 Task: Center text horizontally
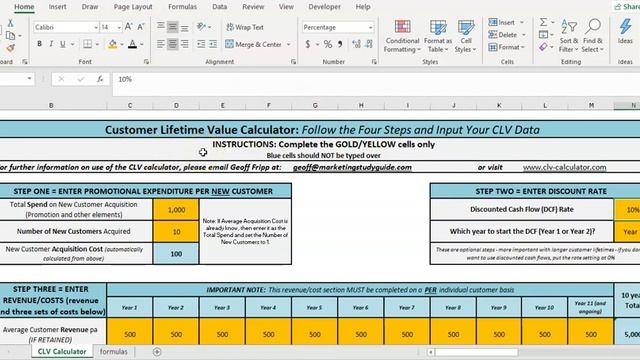[x=173, y=44]
